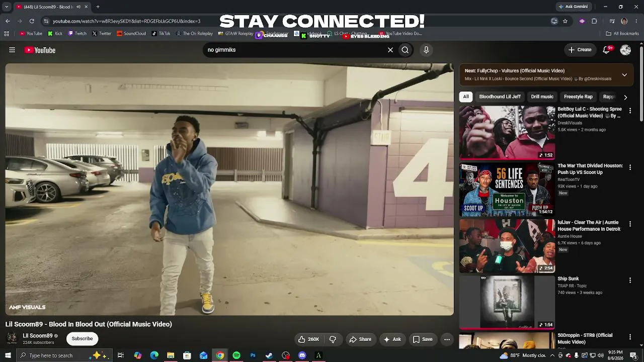Click the video player area
This screenshot has height=362, width=644.
tap(229, 189)
